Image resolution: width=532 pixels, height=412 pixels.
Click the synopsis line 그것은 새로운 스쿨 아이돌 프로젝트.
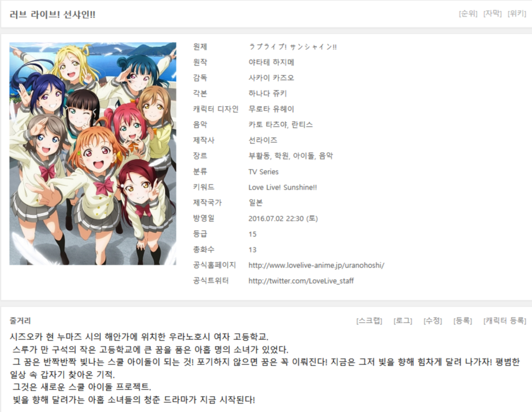pyautogui.click(x=82, y=387)
